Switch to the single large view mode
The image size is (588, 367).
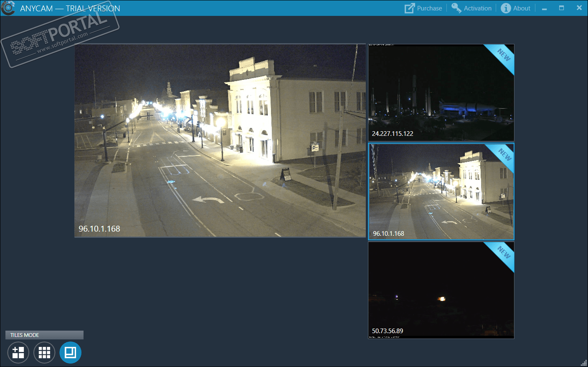point(70,352)
